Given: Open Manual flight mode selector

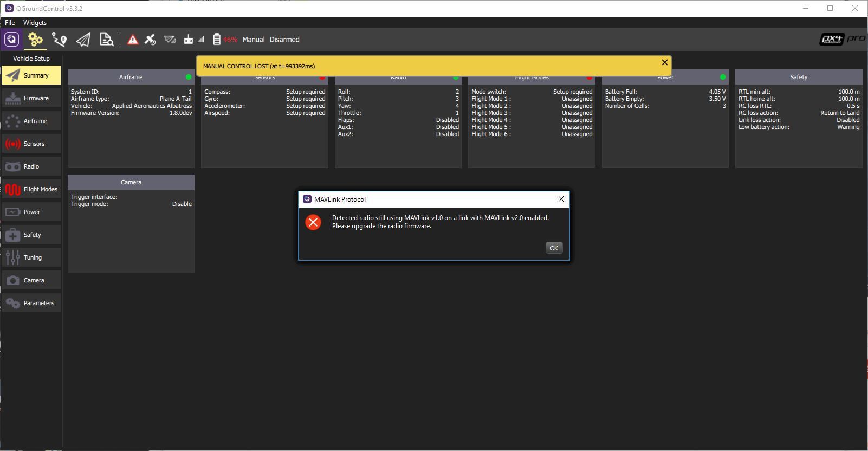Looking at the screenshot, I should tap(253, 40).
